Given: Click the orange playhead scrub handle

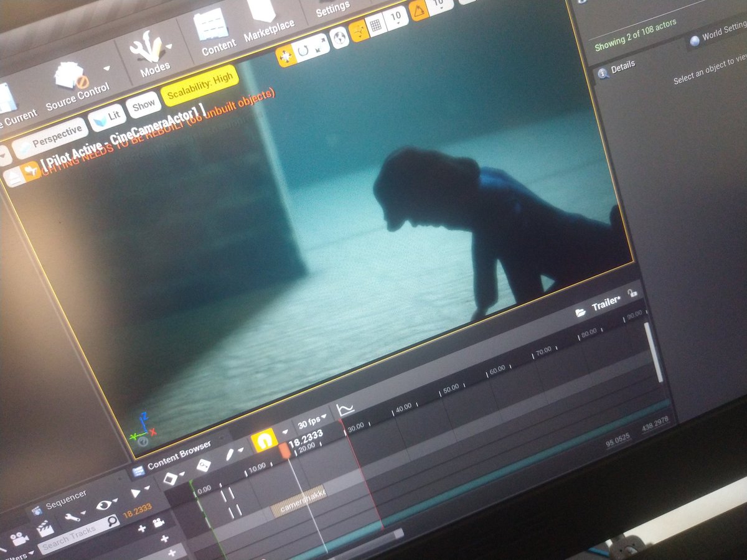Looking at the screenshot, I should 285,449.
